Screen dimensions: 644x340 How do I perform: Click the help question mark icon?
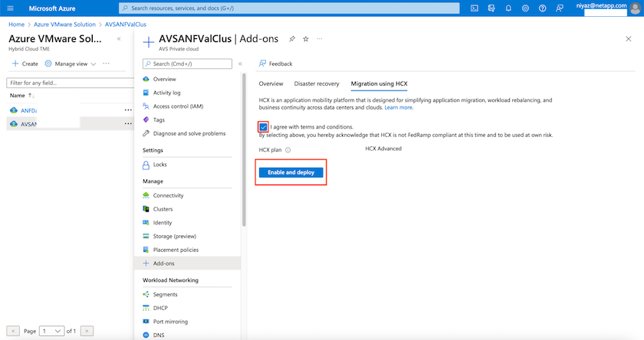pos(542,8)
